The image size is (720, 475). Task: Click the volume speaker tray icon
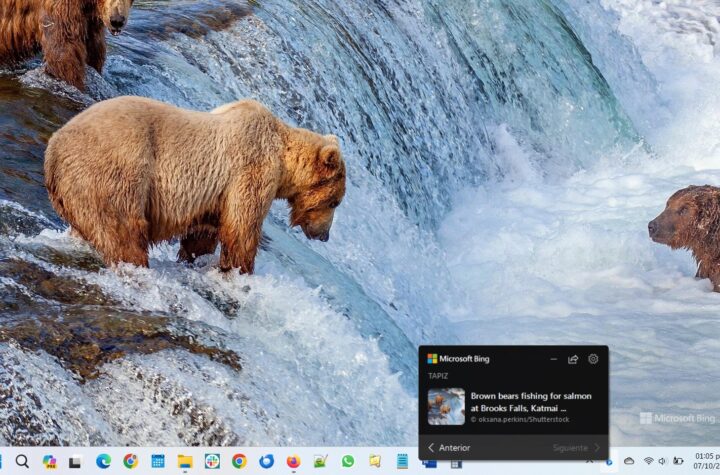(662, 461)
